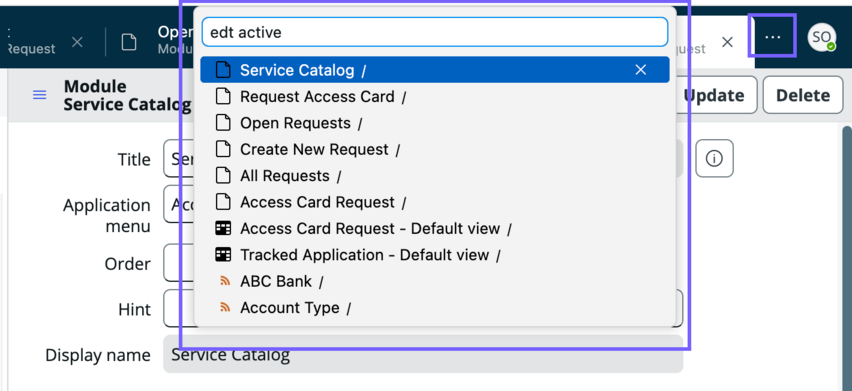The image size is (852, 391).
Task: Select Account Type from the results
Action: pyautogui.click(x=435, y=307)
